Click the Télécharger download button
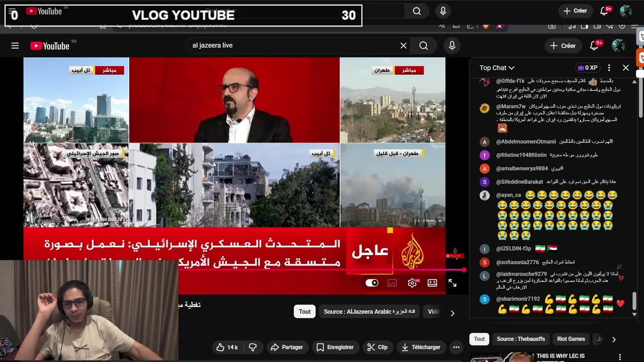Screen dimensions: 644x362 [x=421, y=347]
